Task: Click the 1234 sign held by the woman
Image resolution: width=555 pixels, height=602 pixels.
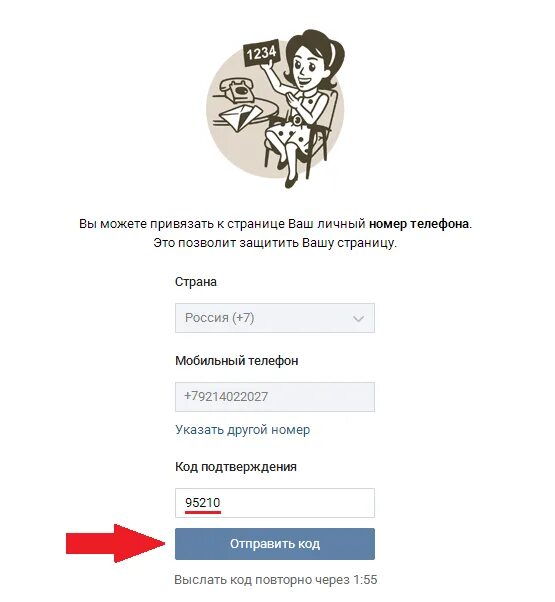Action: [261, 53]
